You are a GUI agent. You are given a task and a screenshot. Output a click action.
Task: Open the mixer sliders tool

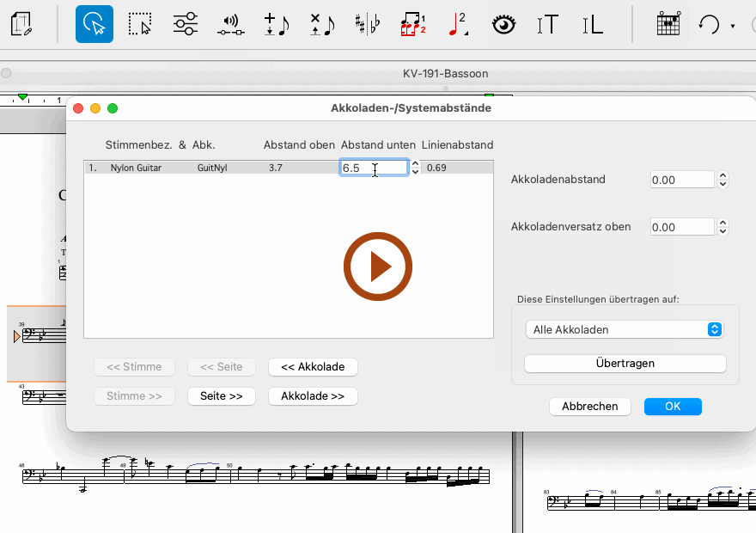(x=185, y=24)
